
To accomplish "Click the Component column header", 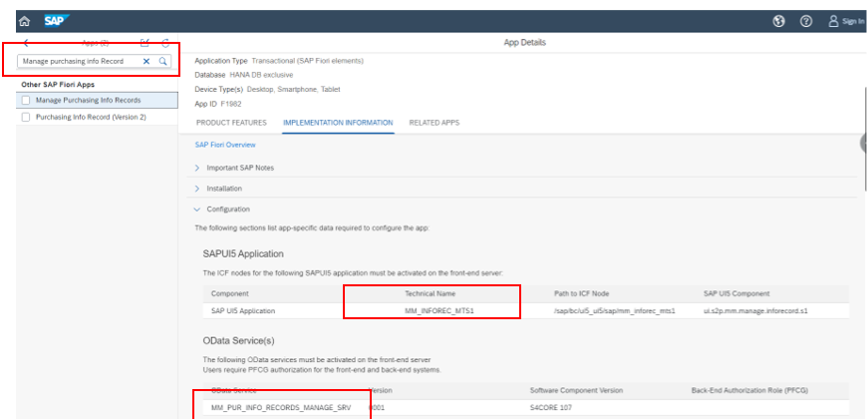I will click(x=230, y=293).
